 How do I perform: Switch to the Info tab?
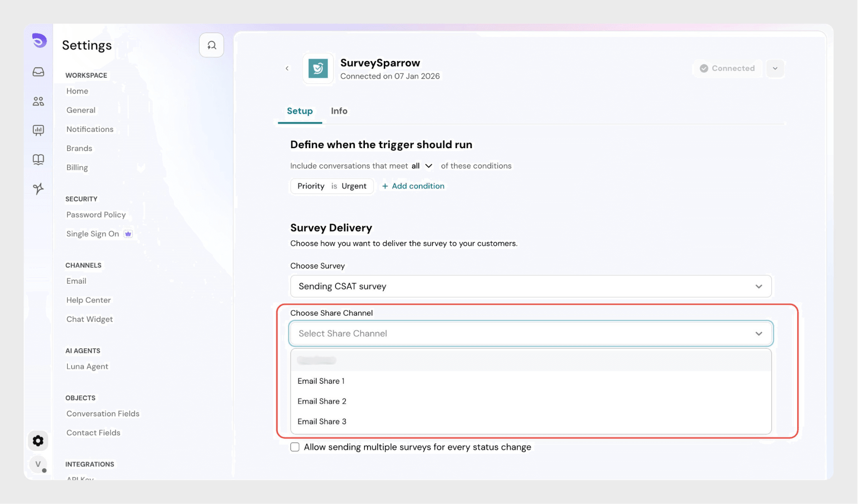(x=339, y=111)
